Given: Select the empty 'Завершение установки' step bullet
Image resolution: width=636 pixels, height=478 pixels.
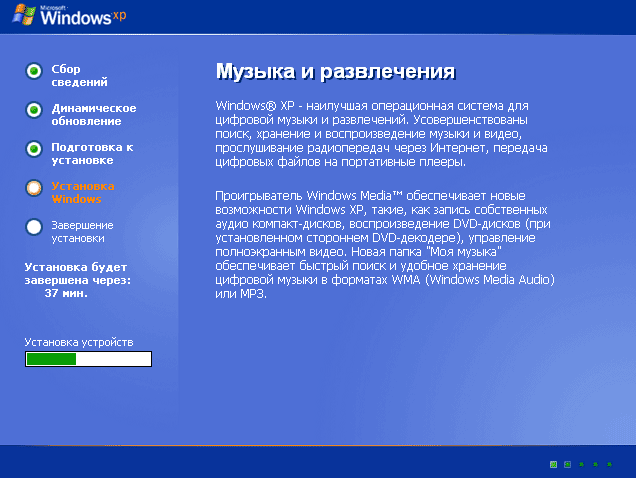Looking at the screenshot, I should 34,227.
